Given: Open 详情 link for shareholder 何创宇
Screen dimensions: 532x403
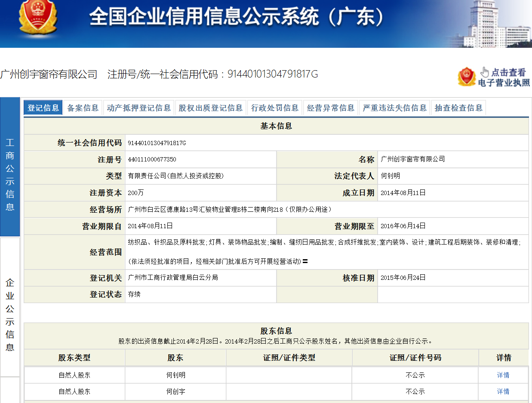Looking at the screenshot, I should pyautogui.click(x=503, y=391).
